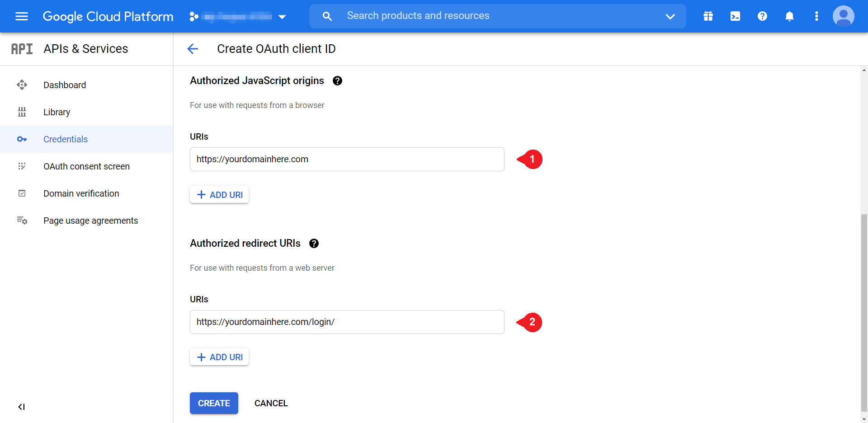The height and width of the screenshot is (423, 868).
Task: Open the Domain verification page
Action: (81, 193)
